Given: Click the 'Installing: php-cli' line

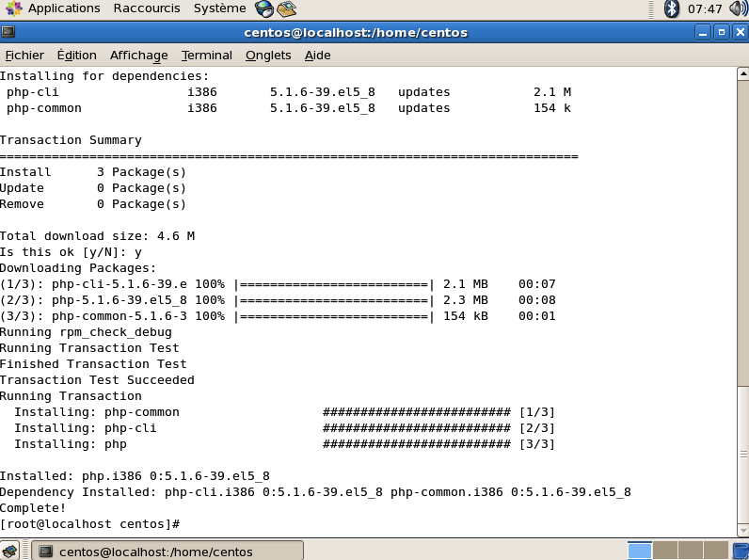Looking at the screenshot, I should [x=86, y=428].
